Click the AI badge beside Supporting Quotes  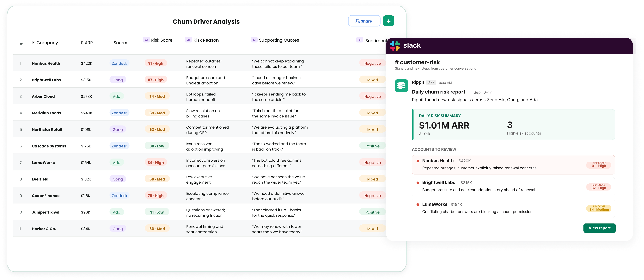point(254,40)
